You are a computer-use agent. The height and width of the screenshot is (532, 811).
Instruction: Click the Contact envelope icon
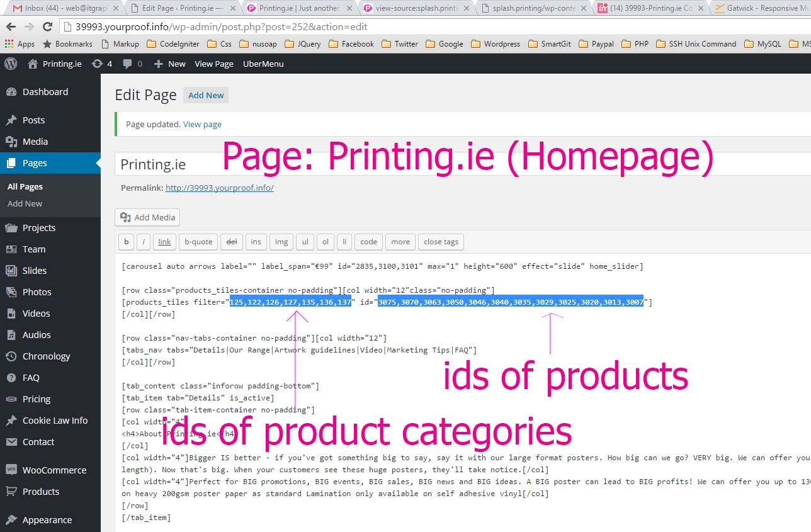click(x=11, y=442)
